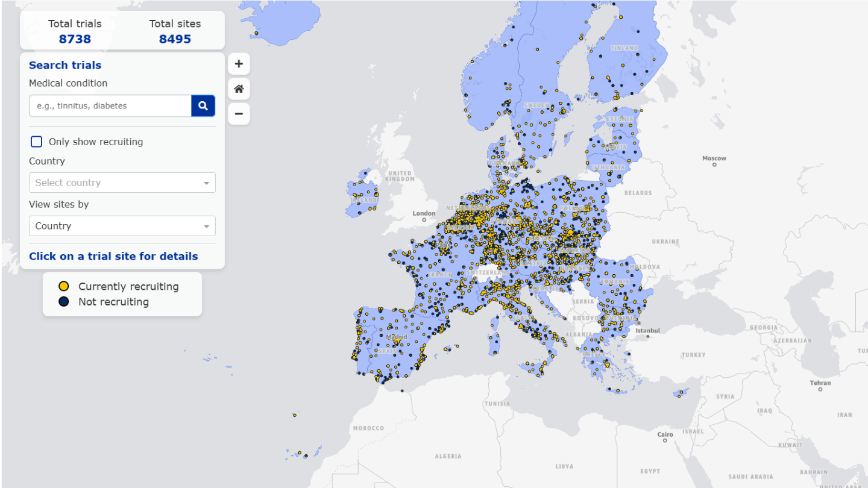
Task: Click the blue magnifying glass search icon
Action: 203,105
